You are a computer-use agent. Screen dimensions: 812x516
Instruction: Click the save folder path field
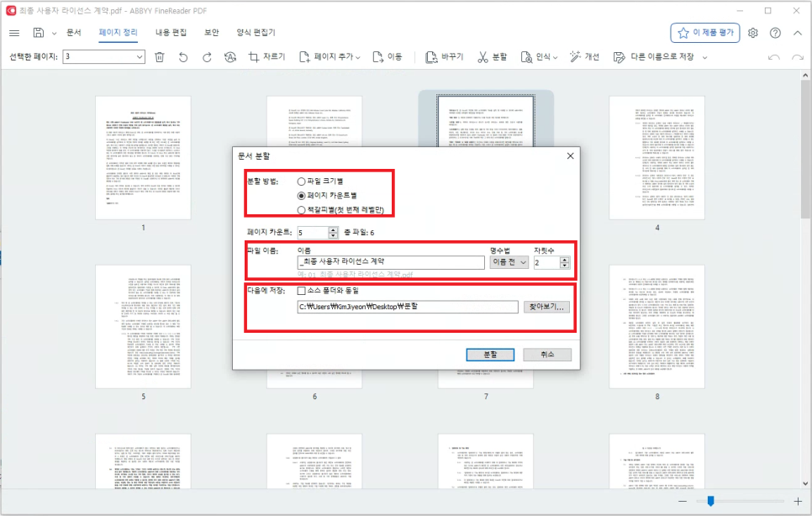click(x=408, y=307)
